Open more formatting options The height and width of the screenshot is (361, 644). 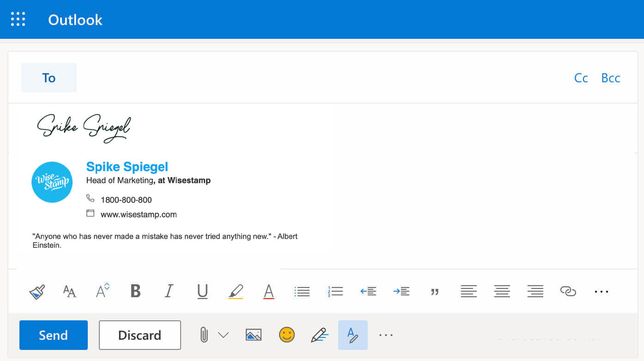(601, 292)
